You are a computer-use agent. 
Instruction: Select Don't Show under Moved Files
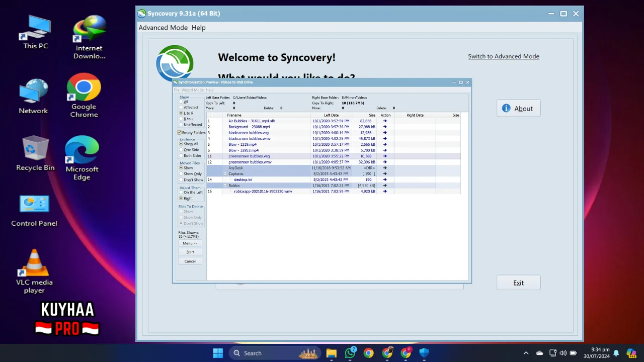[191, 180]
